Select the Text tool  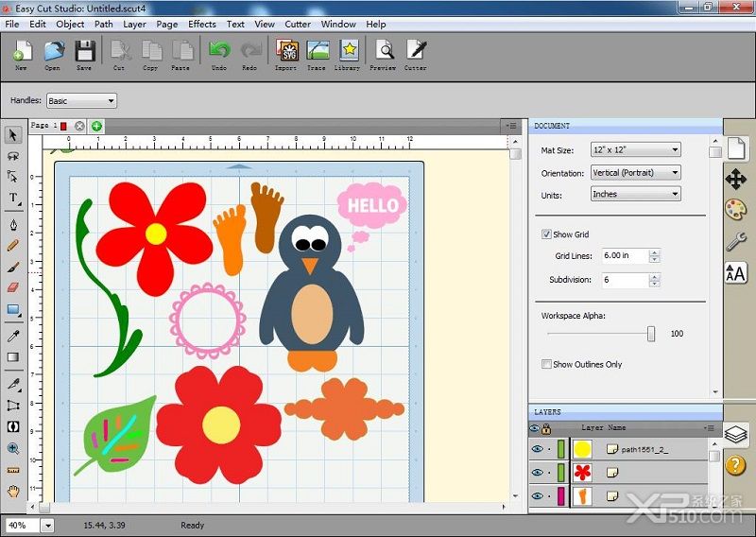click(x=13, y=198)
